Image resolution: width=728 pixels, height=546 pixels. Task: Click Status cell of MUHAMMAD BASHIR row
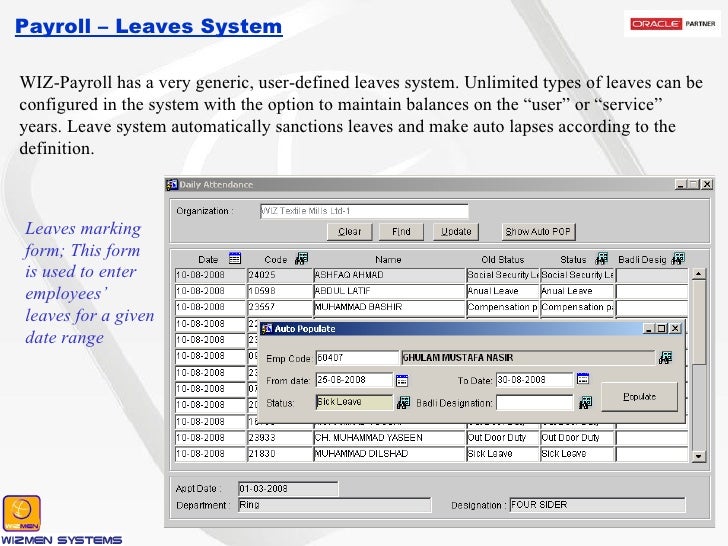click(577, 307)
